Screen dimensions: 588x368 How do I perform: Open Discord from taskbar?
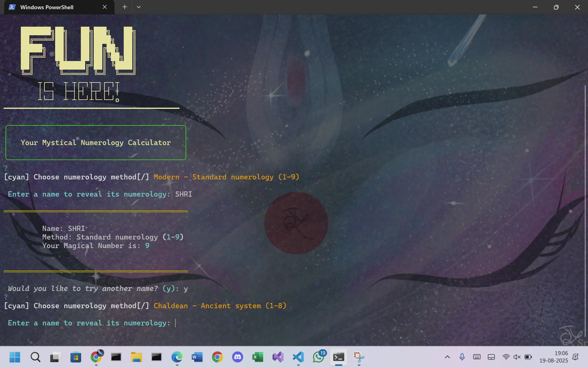coord(238,357)
